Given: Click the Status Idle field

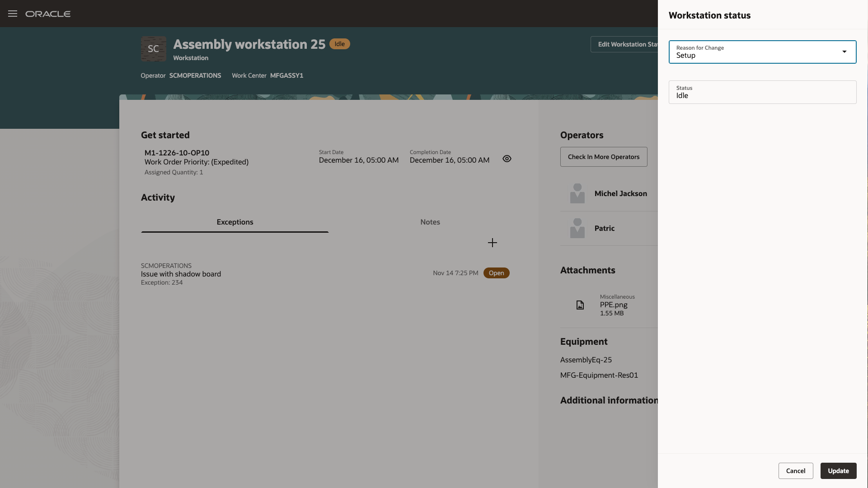Looking at the screenshot, I should point(762,92).
